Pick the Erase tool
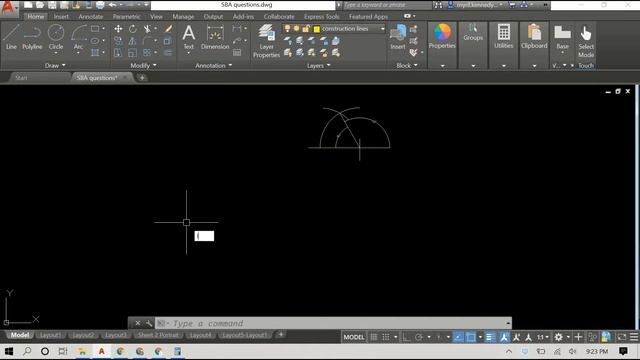 pos(168,29)
